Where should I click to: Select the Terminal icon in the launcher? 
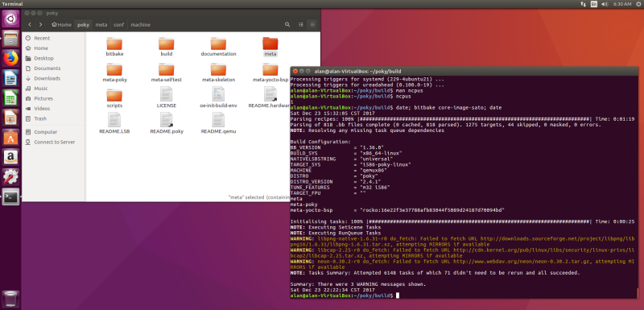10,197
